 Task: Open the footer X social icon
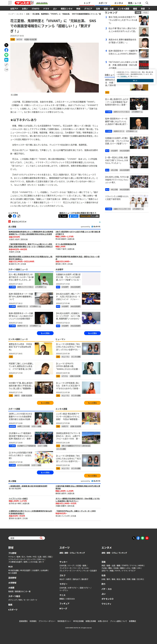[134, 538]
